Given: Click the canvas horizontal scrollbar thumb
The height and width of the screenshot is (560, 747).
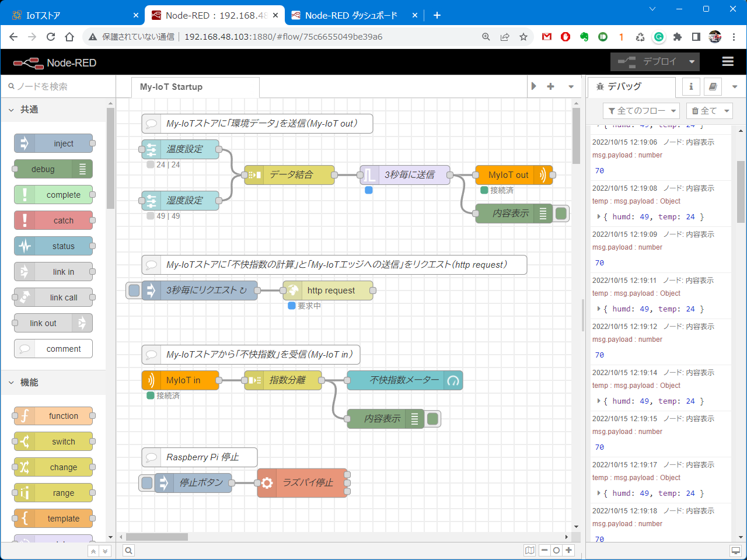Looking at the screenshot, I should point(157,537).
